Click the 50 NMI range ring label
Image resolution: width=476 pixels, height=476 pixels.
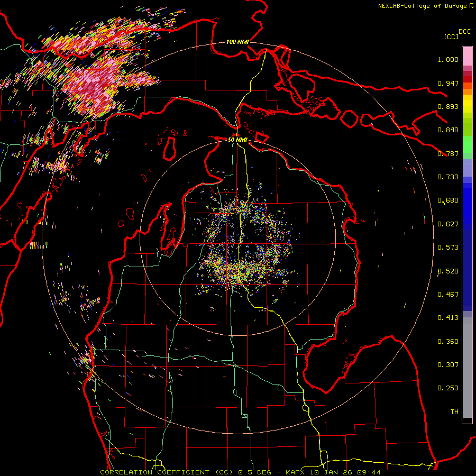click(237, 140)
